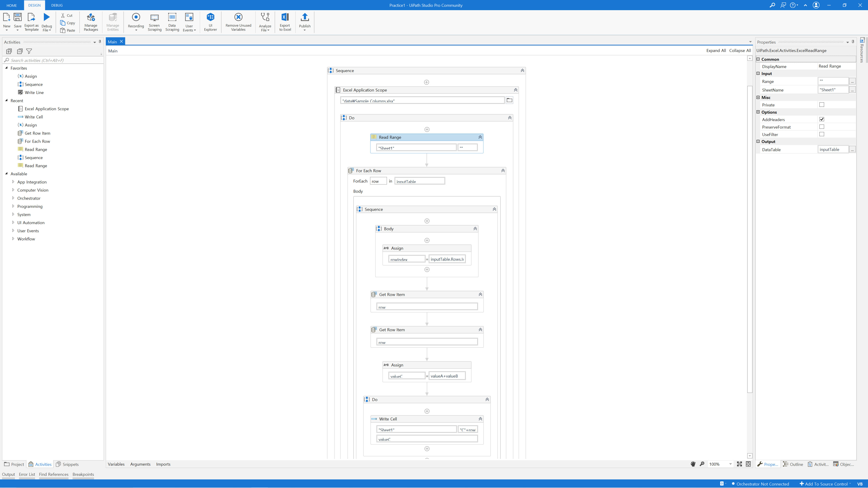Click Export to Excel icon
The width and height of the screenshot is (868, 488).
click(x=285, y=17)
